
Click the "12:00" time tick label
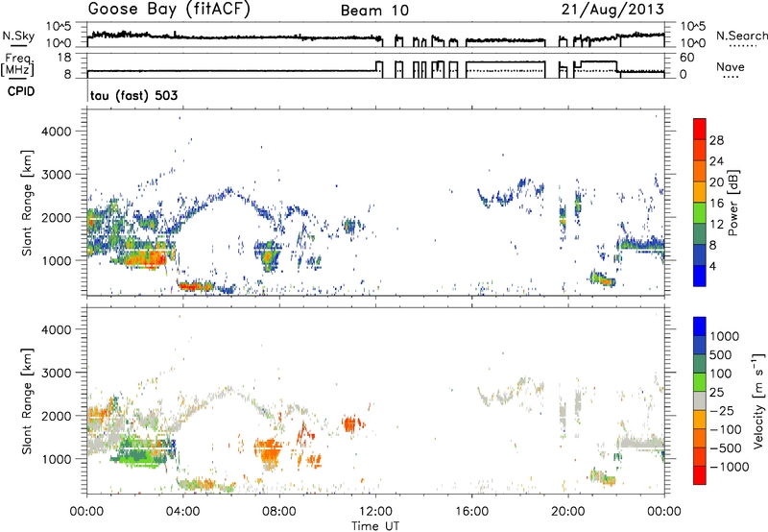[x=375, y=512]
